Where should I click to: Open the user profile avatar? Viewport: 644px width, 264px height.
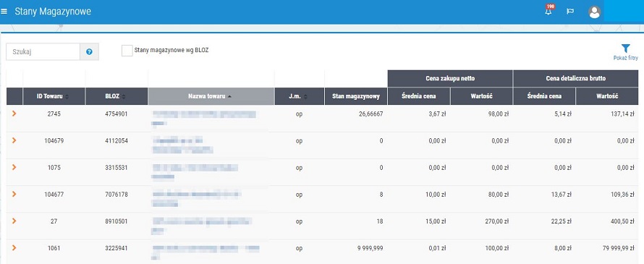point(594,12)
